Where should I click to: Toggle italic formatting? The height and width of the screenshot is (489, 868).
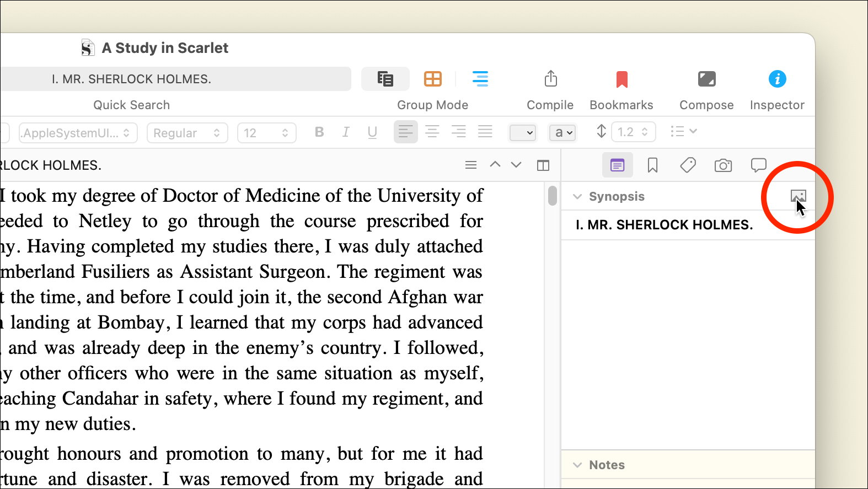(x=346, y=132)
